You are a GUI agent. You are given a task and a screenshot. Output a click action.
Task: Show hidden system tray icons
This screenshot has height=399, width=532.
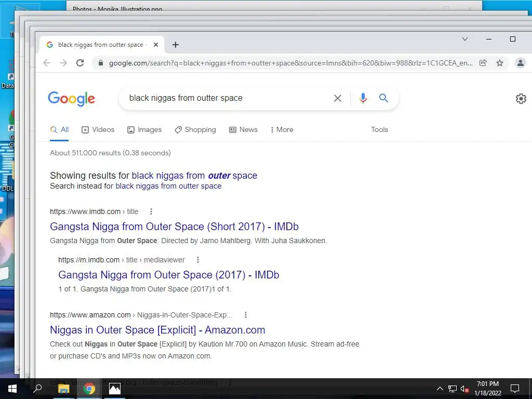click(x=440, y=389)
